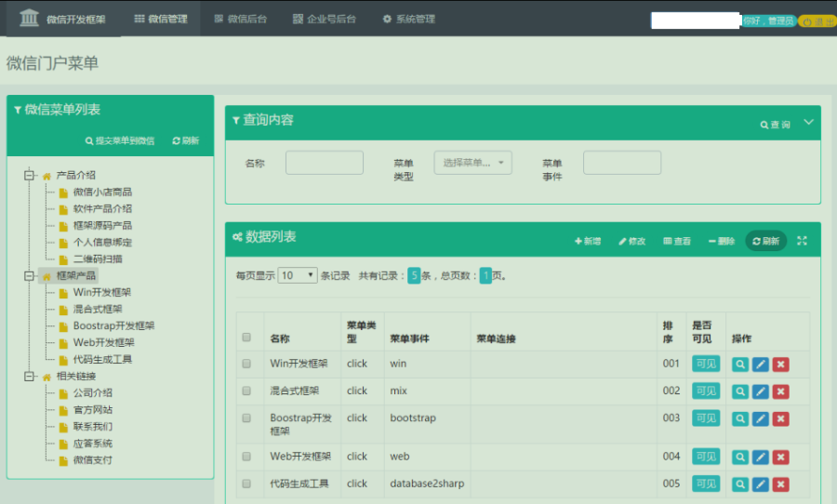Delete the Win开发框架 row with the red X
The width and height of the screenshot is (837, 504).
[x=780, y=365]
